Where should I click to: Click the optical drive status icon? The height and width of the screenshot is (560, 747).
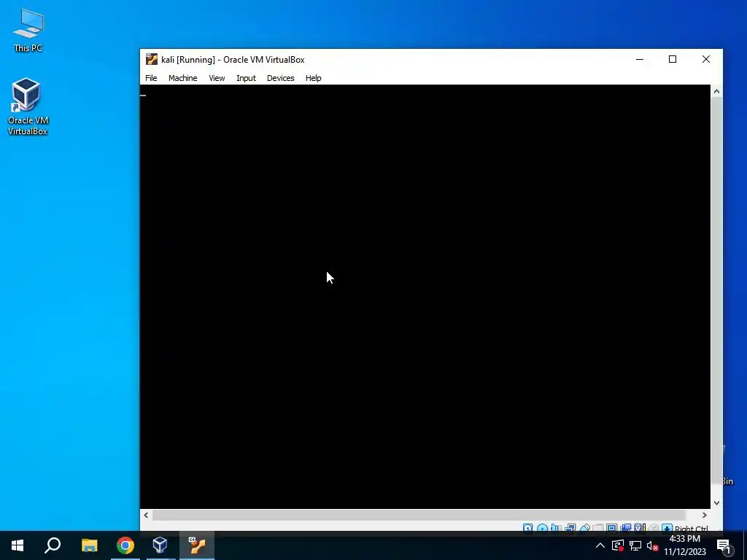coord(542,528)
